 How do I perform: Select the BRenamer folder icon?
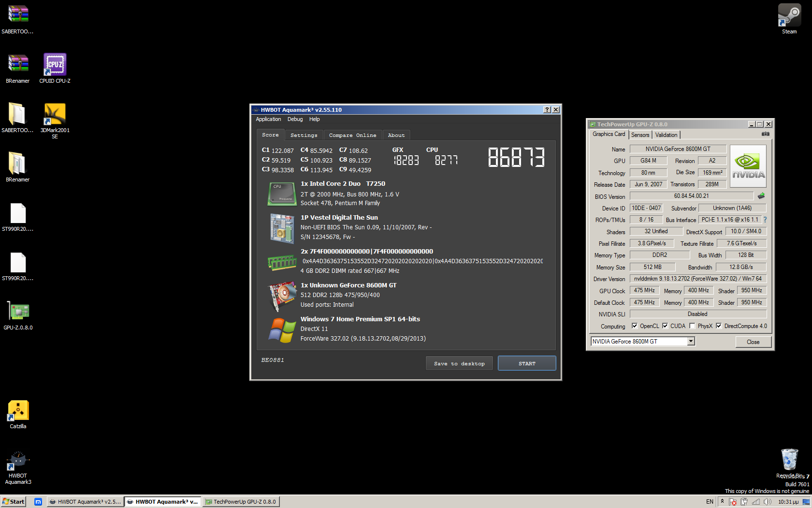(x=18, y=167)
